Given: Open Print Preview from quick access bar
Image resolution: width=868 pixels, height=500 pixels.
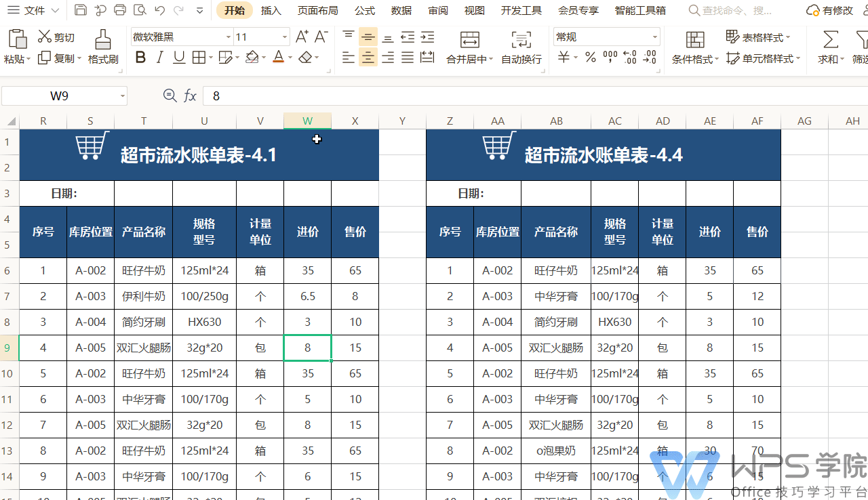Looking at the screenshot, I should tap(140, 10).
